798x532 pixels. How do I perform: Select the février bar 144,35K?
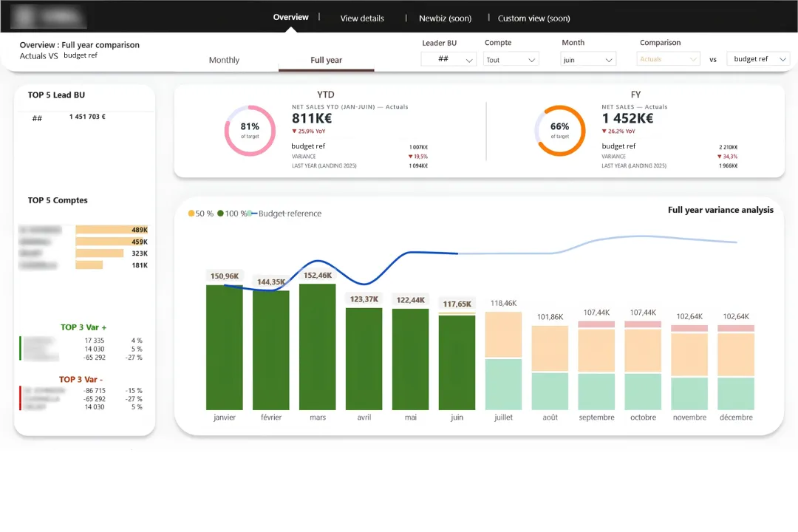click(x=270, y=350)
